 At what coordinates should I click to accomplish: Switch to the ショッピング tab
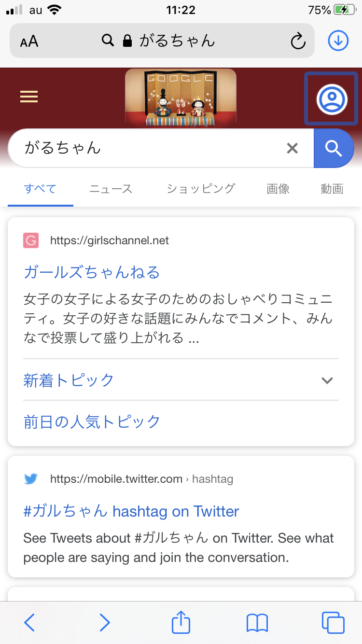coord(201,189)
